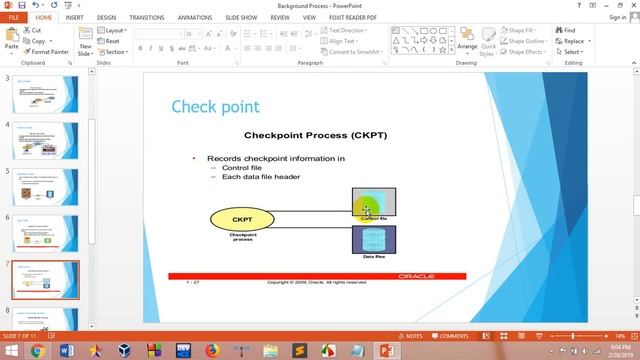The image size is (640, 360).
Task: Click the Redo/Repeat icon
Action: pos(54,5)
